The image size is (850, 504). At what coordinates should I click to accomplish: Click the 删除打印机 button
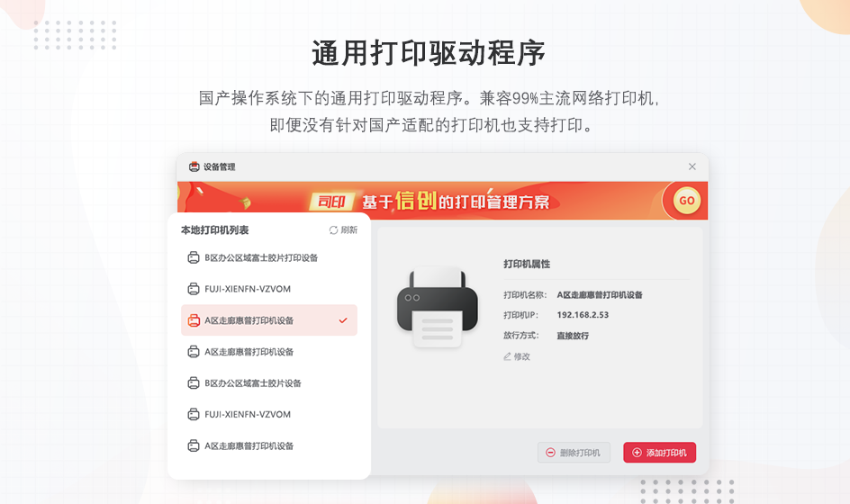point(574,453)
